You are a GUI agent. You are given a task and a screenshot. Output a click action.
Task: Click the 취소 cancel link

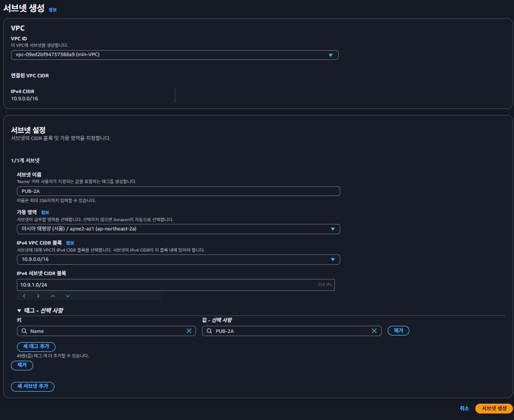[464, 408]
